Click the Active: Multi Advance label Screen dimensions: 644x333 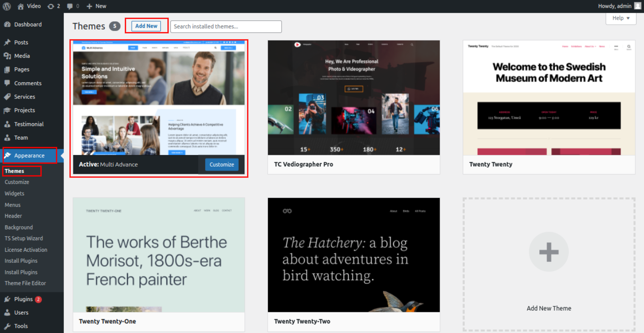[x=108, y=164]
